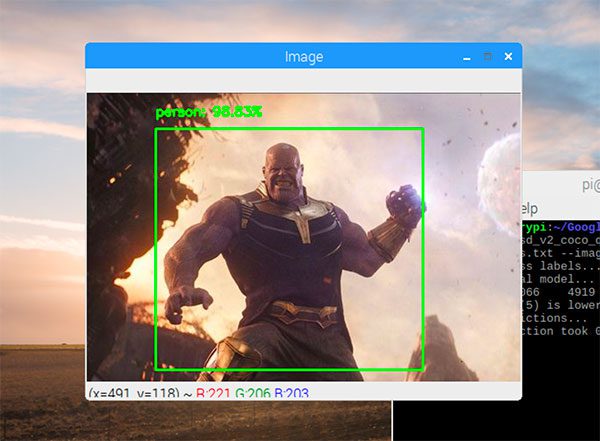Close the Image window
Screen dimensions: 600x441
508,57
